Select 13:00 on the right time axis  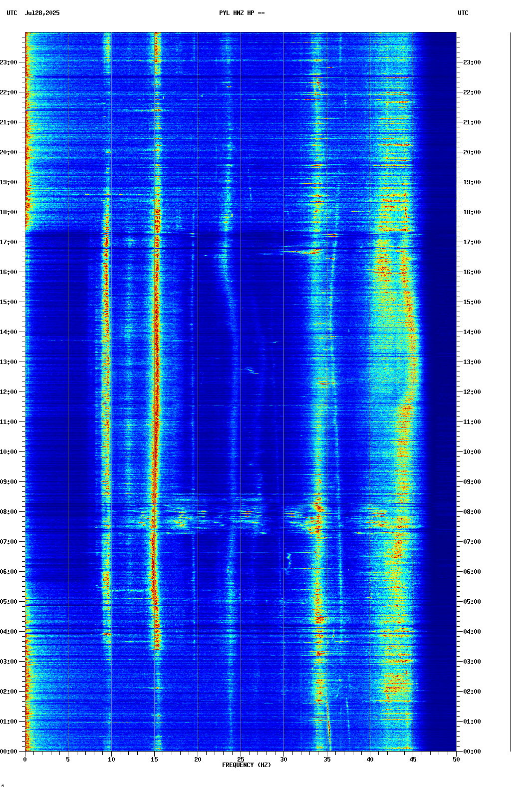[x=472, y=362]
